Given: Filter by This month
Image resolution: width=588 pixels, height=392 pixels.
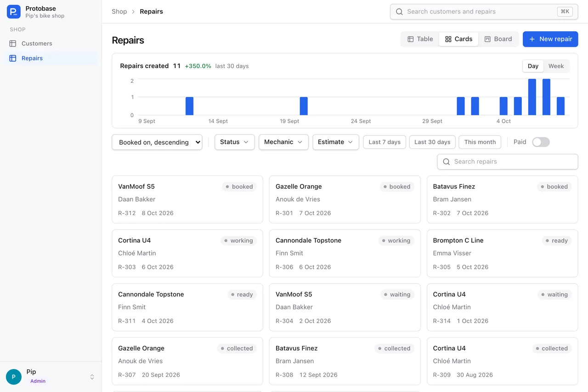Looking at the screenshot, I should [x=480, y=142].
